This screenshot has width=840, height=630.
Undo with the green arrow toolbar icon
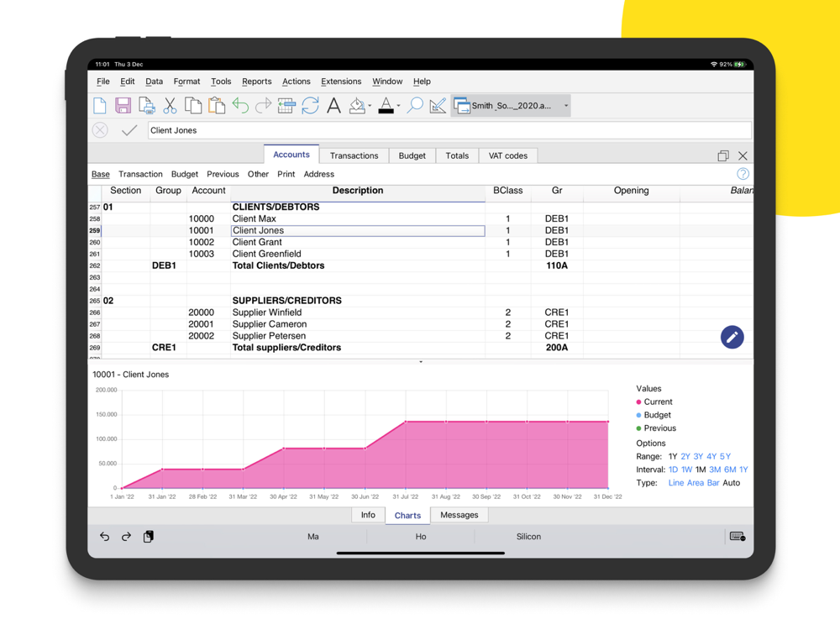pyautogui.click(x=240, y=106)
